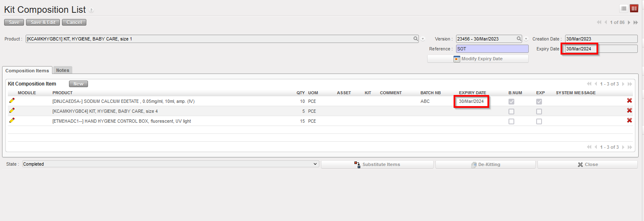Expand the dropdown arrow next to Product field
Image resolution: width=644 pixels, height=221 pixels.
pos(423,39)
